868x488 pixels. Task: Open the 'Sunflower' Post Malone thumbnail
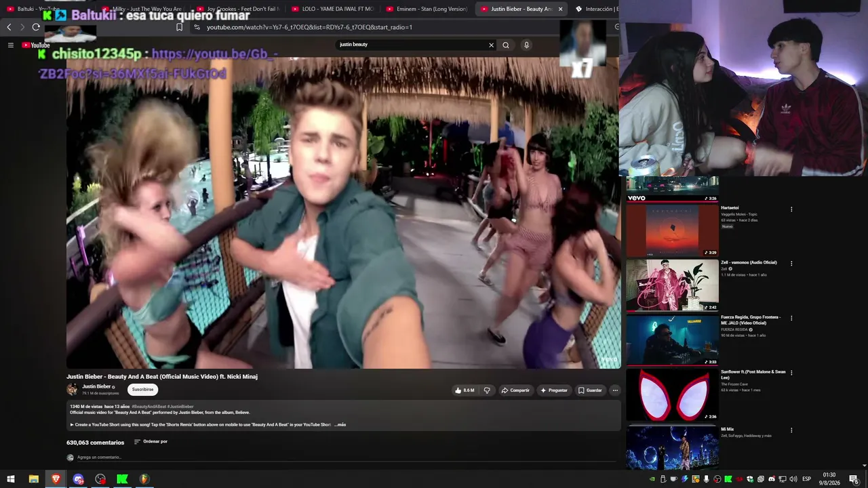(672, 394)
